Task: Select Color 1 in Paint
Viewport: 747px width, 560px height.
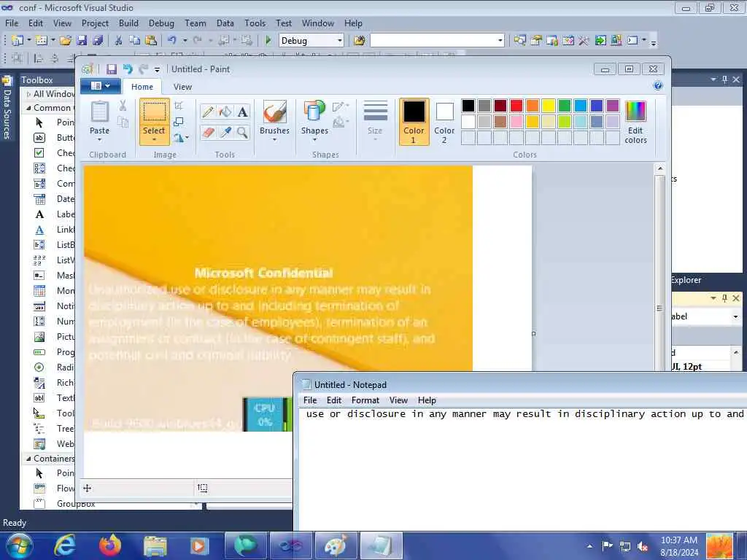Action: click(x=414, y=122)
